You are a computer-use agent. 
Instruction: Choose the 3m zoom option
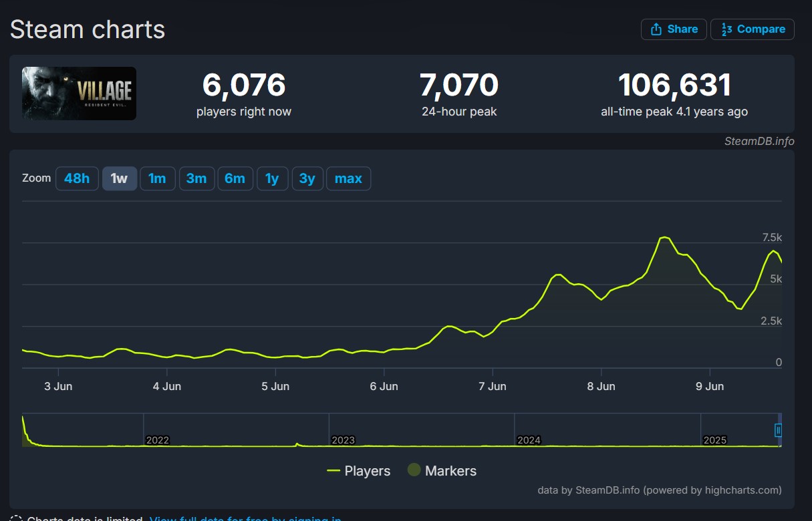pos(196,178)
